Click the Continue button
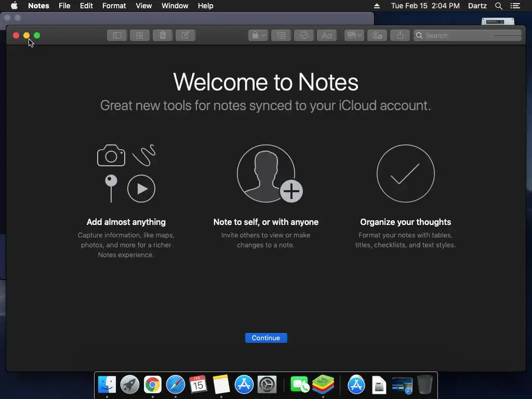Screen dimensions: 532x399 (x=266, y=338)
